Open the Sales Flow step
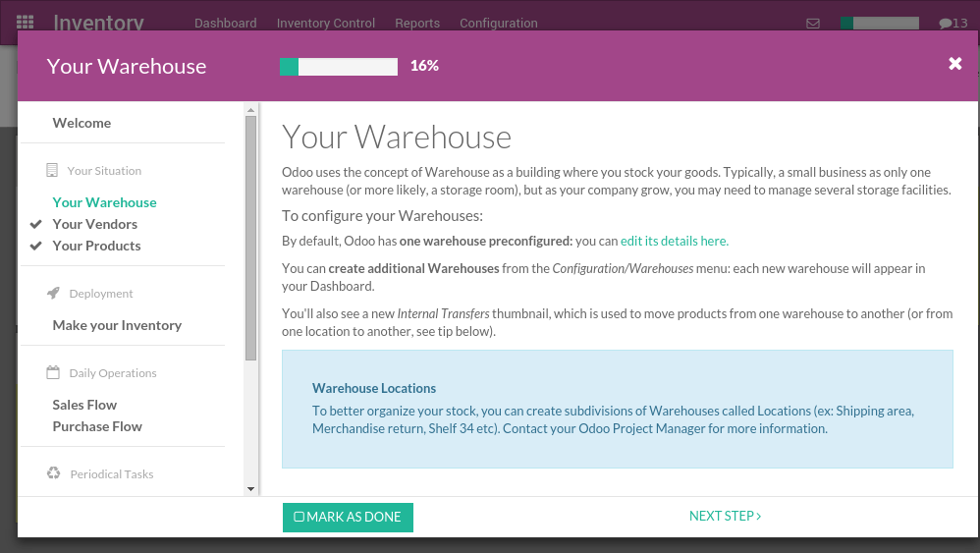Viewport: 980px width, 553px height. click(84, 405)
